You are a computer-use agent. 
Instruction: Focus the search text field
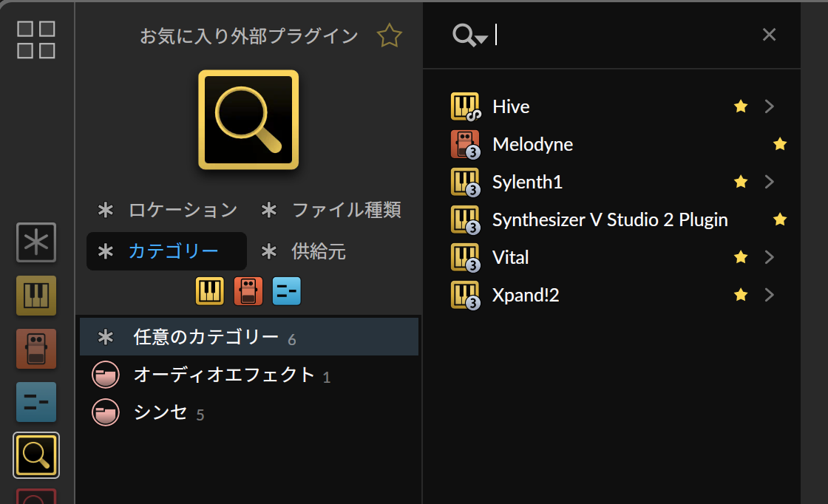(x=623, y=35)
